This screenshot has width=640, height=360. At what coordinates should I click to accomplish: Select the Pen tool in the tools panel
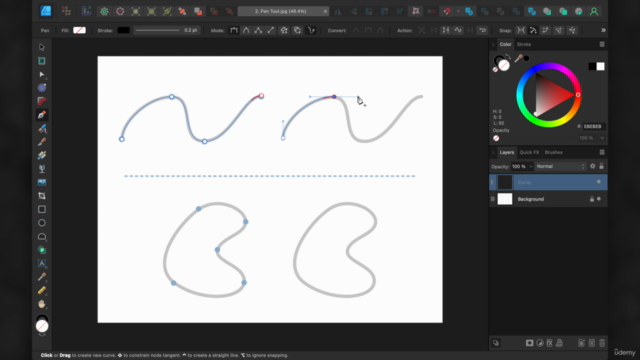[42, 115]
